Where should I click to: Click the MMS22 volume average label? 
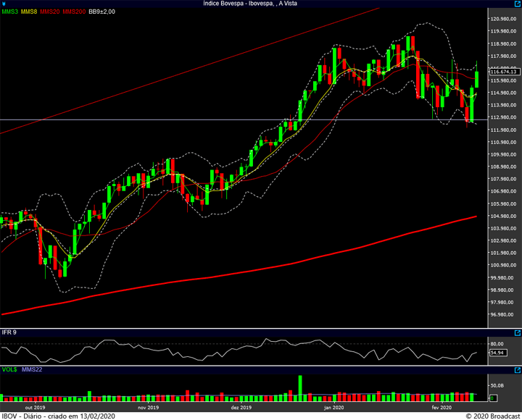pos(32,369)
